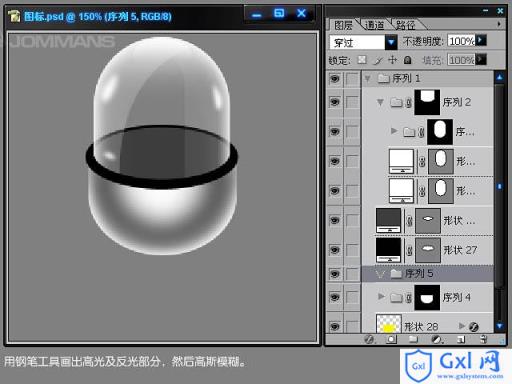
Task: Click the add layer mask icon
Action: 391,339
